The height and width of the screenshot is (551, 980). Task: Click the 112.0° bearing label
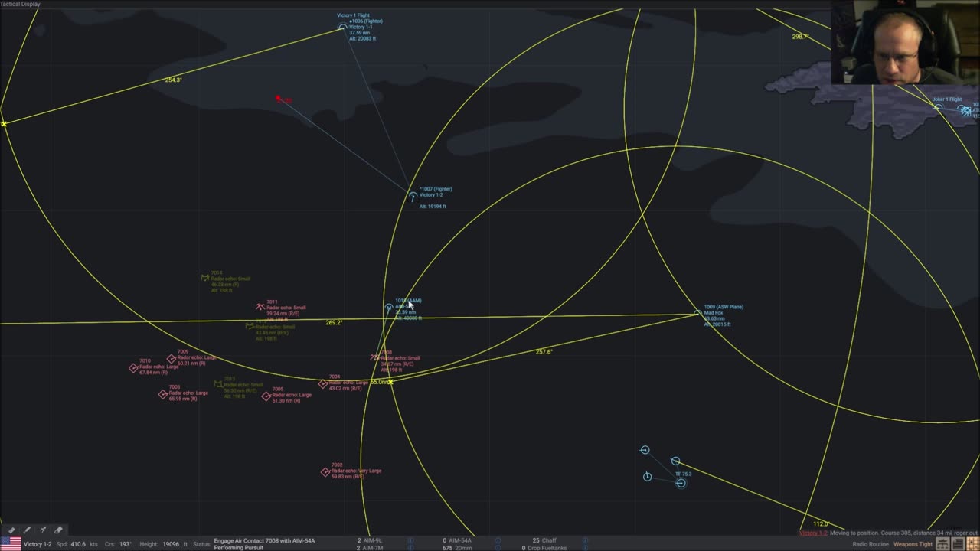[821, 524]
